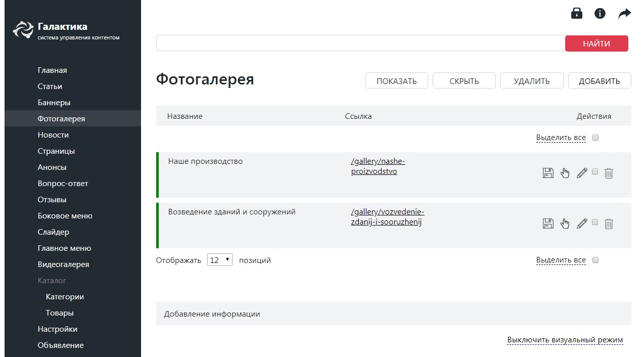
Task: Click the Добавление информации panel header
Action: 394,314
